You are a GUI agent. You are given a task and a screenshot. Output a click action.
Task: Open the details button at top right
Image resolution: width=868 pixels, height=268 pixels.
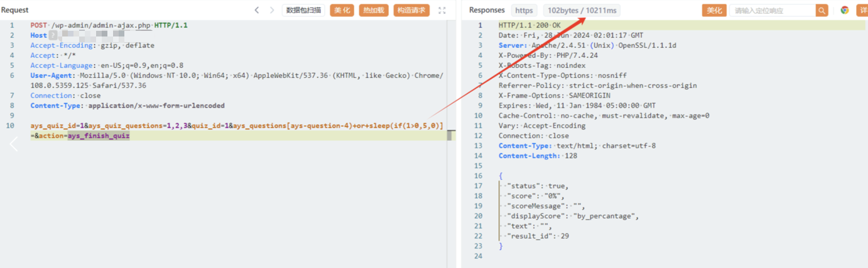click(862, 10)
